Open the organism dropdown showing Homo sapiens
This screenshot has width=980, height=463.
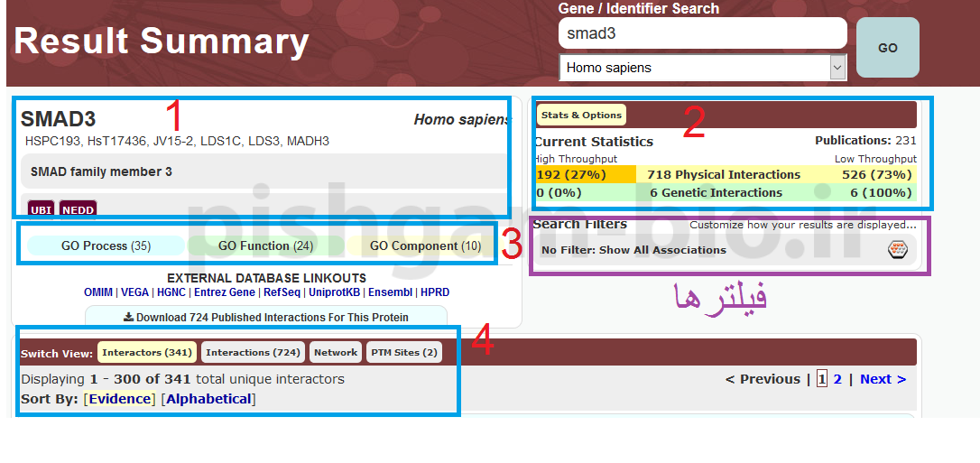pyautogui.click(x=702, y=68)
